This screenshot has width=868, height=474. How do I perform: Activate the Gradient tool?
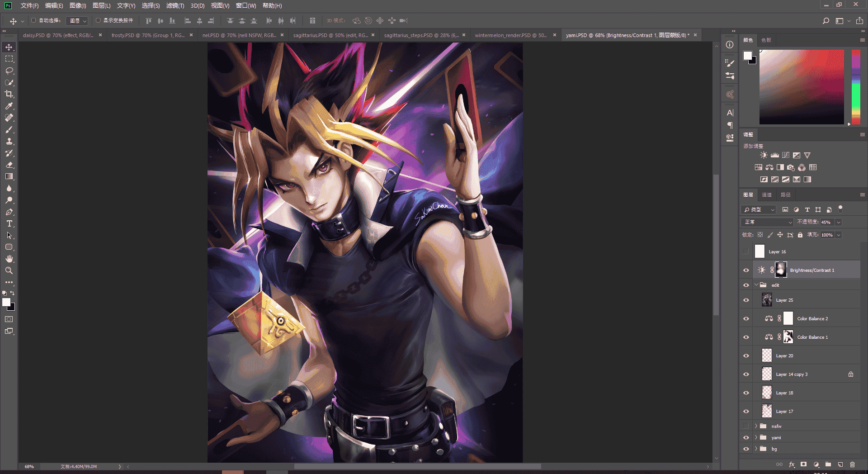coord(9,176)
